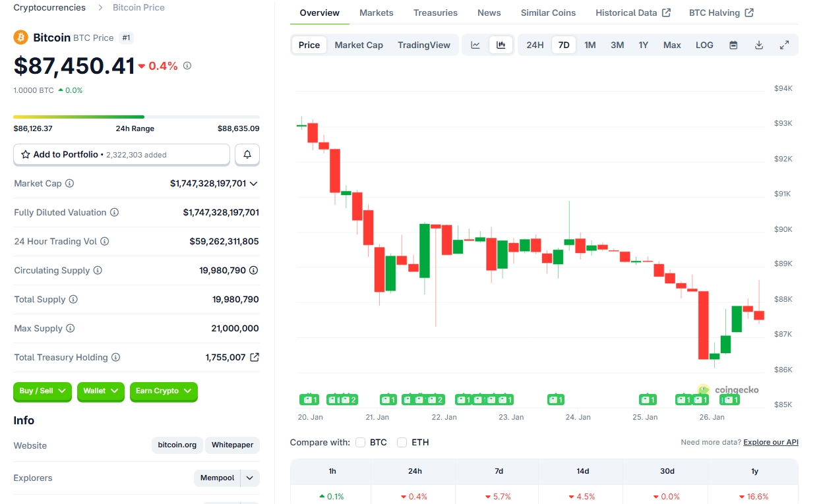This screenshot has width=823, height=504.
Task: Tick the ETH compare checkbox
Action: tap(402, 442)
